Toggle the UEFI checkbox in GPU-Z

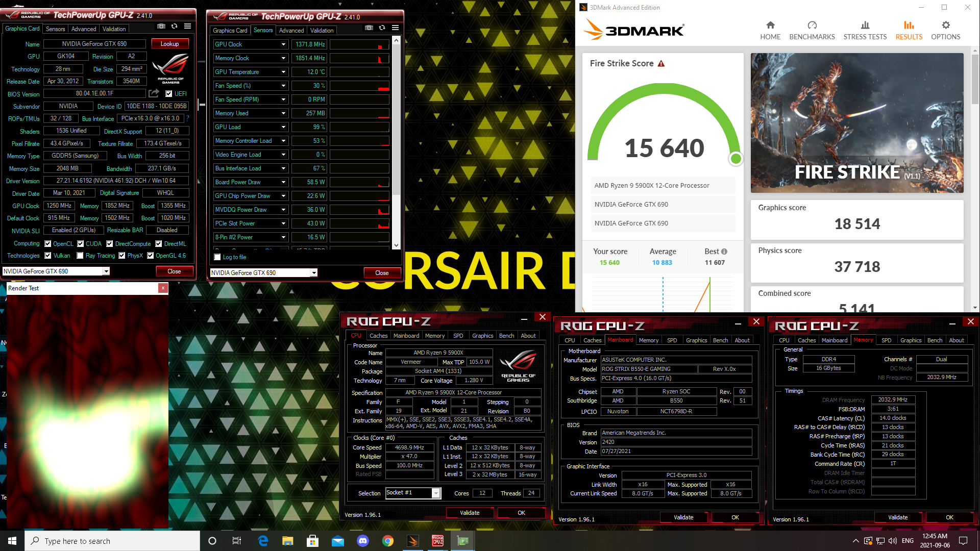[x=169, y=94]
